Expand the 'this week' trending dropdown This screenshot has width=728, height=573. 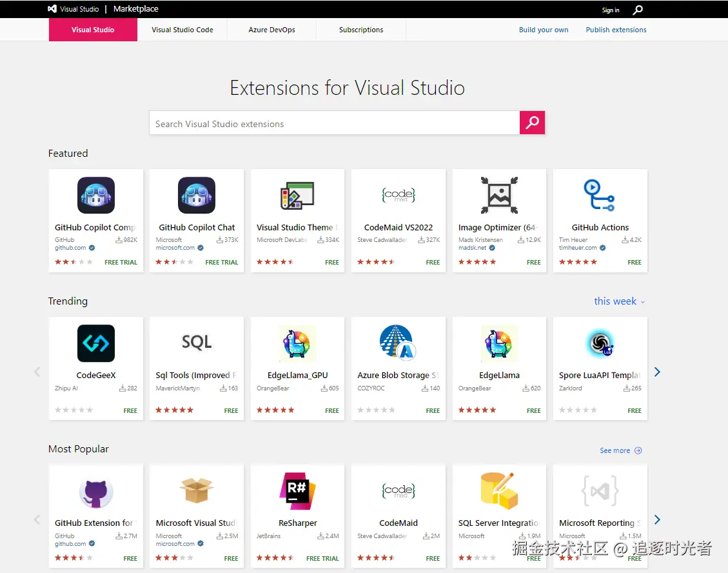click(620, 301)
